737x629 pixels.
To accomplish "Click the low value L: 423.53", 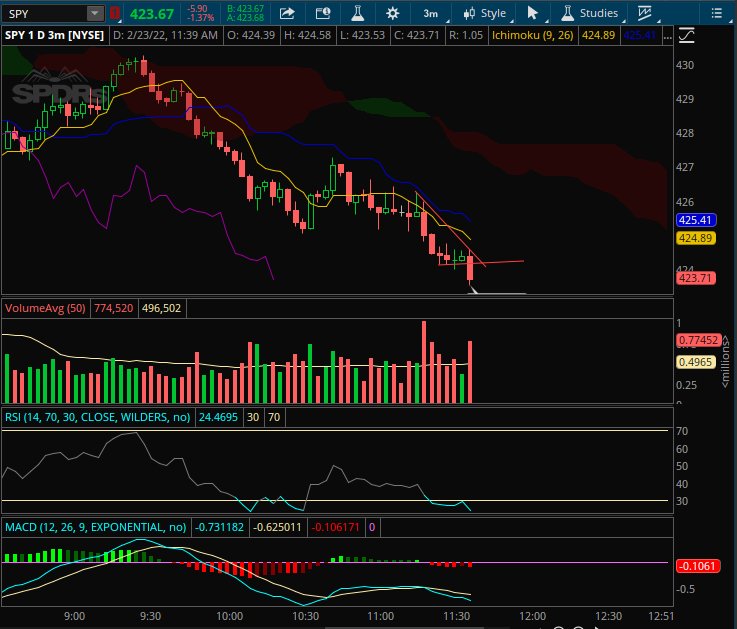I will pos(362,35).
